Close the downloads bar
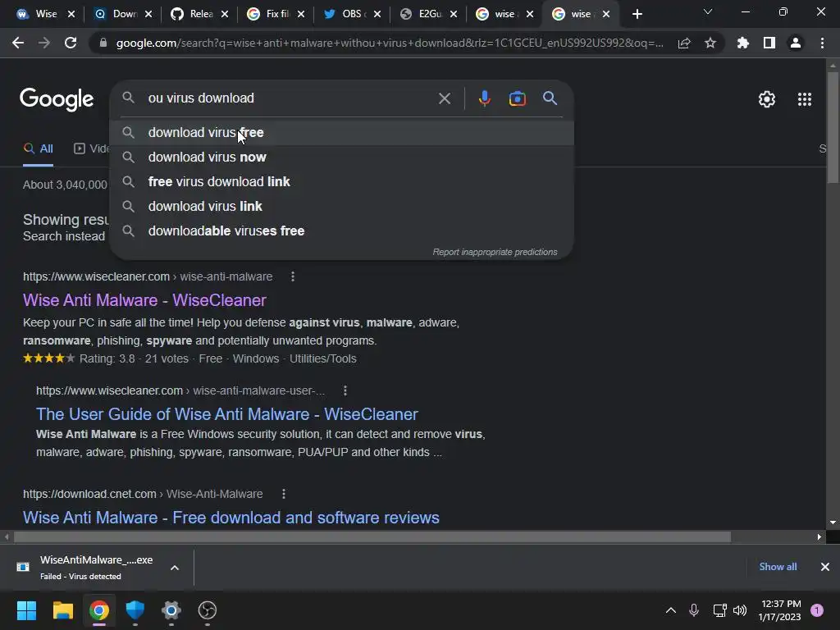840x630 pixels. pos(825,567)
